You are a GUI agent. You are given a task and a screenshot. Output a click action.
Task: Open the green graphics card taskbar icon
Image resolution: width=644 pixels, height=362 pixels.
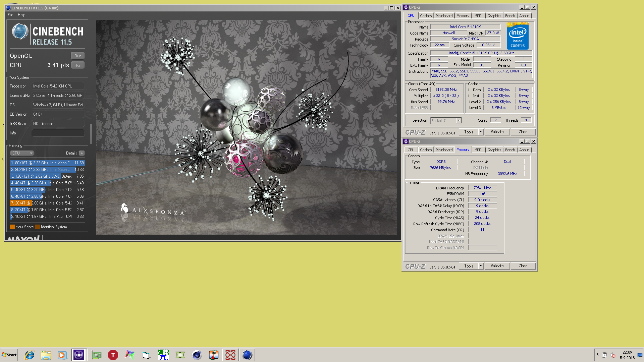(x=97, y=355)
